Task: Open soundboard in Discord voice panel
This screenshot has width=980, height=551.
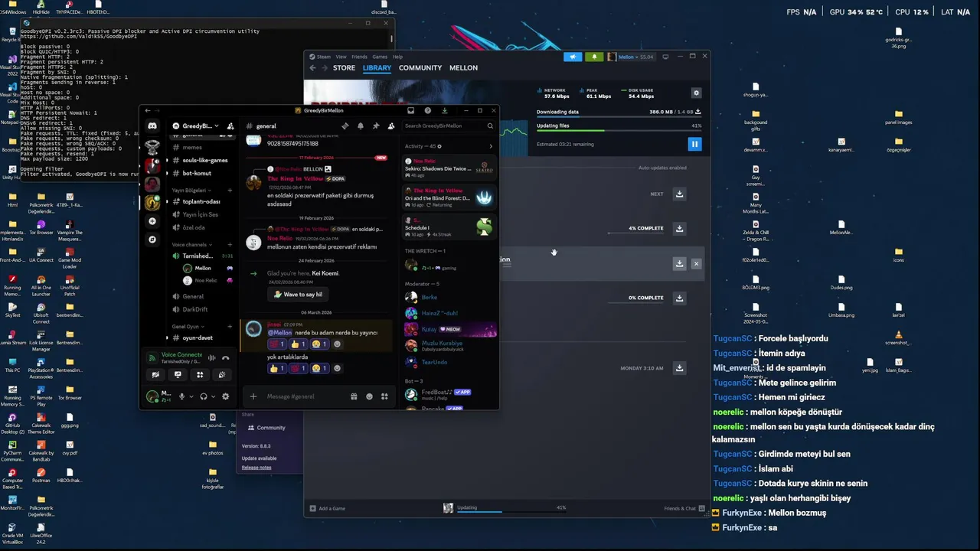Action: point(222,375)
